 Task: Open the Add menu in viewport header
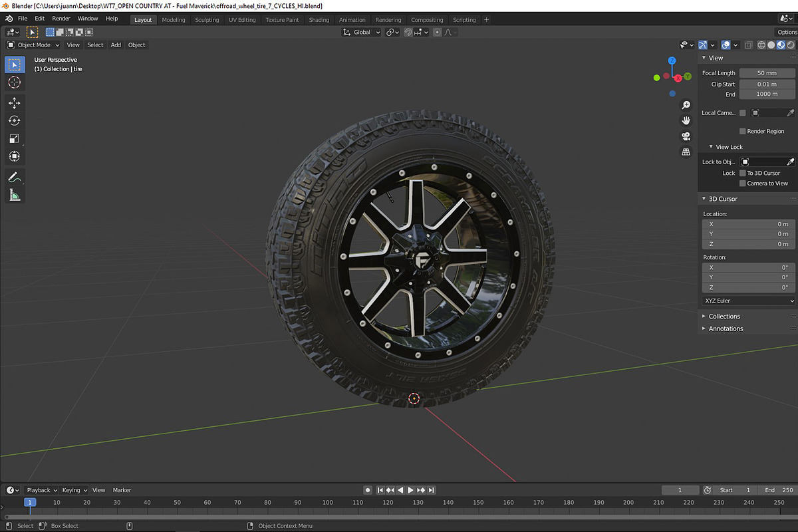[116, 45]
